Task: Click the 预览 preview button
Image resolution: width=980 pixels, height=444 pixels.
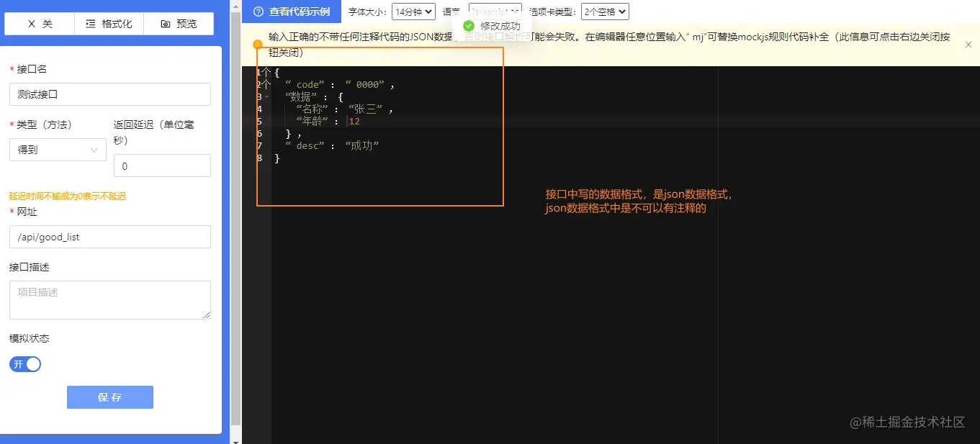Action: (x=179, y=24)
